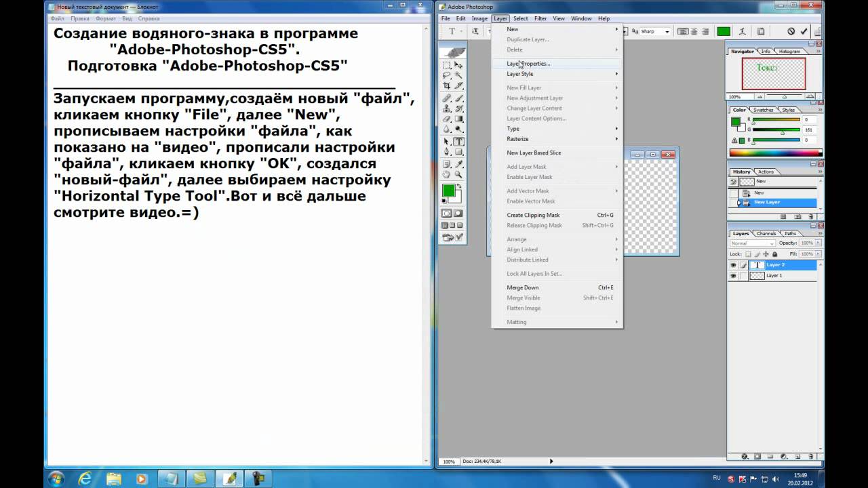868x488 pixels.
Task: Select the Hand tool
Action: [446, 174]
